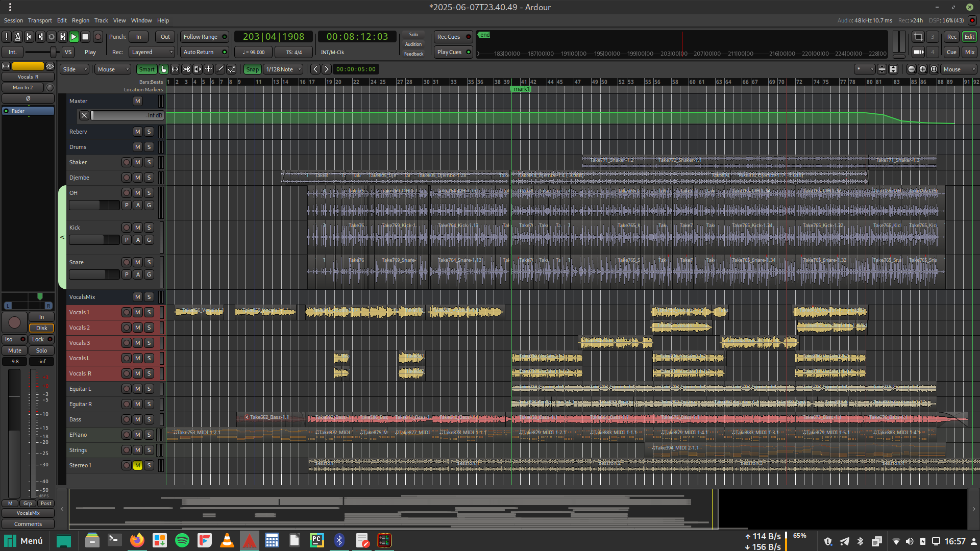This screenshot has width=980, height=551.
Task: Zoom to session with the bracket magnifier icon
Action: pos(934,69)
